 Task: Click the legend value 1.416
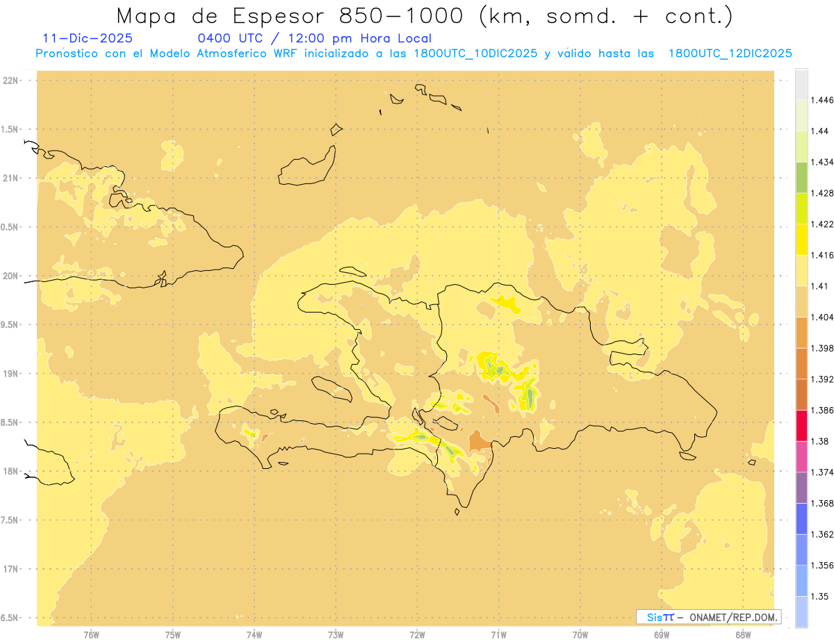click(822, 255)
